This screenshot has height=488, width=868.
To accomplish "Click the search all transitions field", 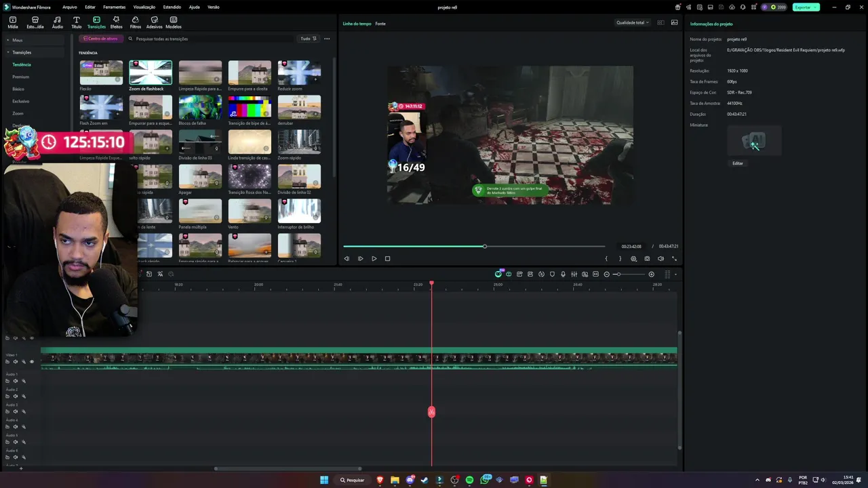I will pyautogui.click(x=210, y=39).
